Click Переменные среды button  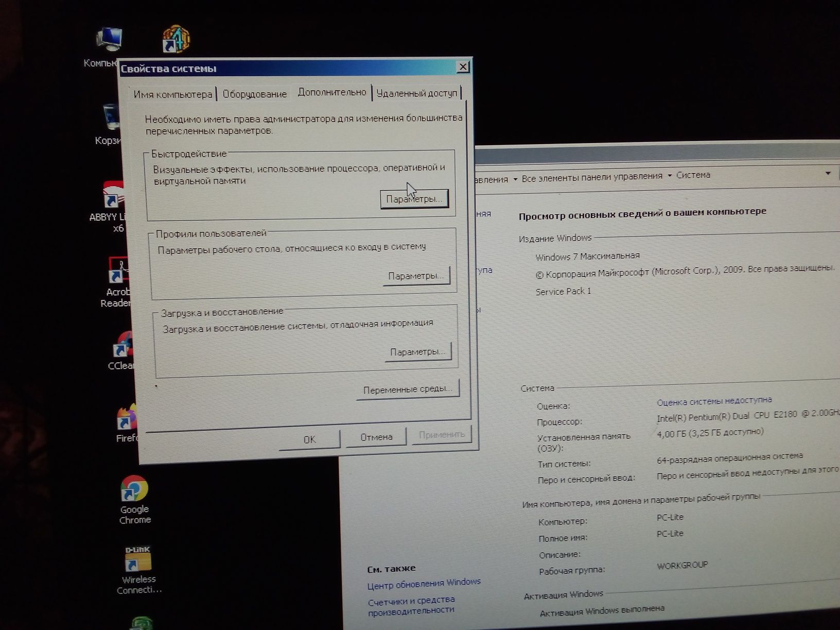coord(408,390)
